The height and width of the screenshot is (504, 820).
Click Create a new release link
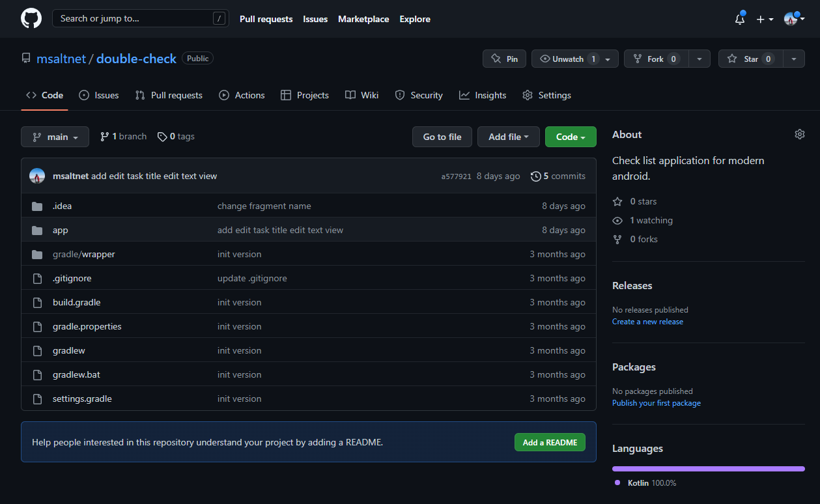pyautogui.click(x=647, y=322)
